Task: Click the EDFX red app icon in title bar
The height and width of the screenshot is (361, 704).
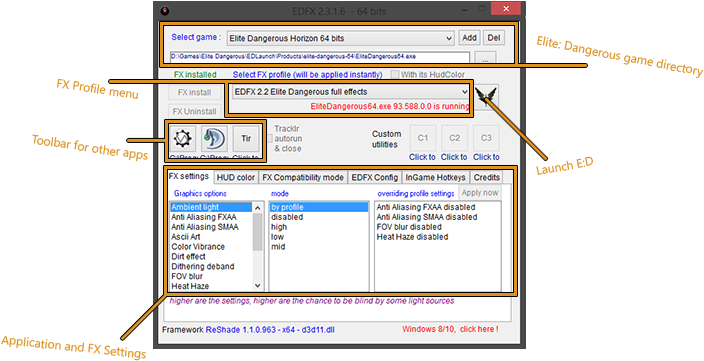Action: pyautogui.click(x=165, y=11)
